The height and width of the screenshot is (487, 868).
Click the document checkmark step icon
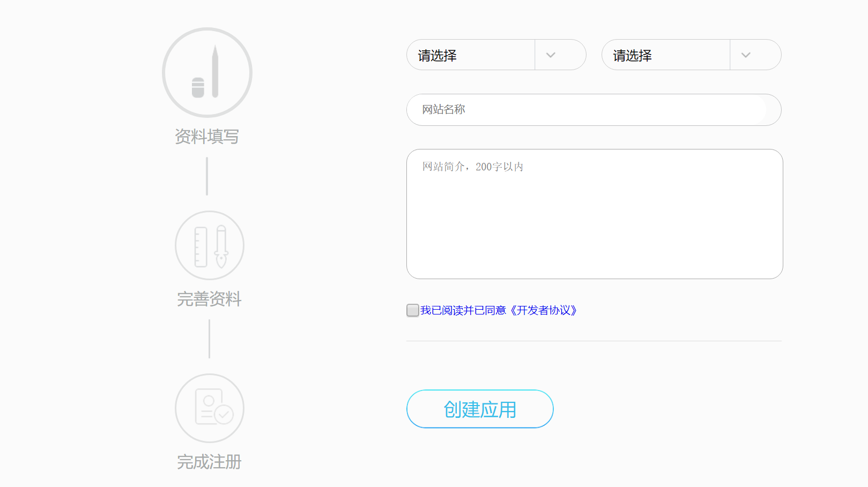coord(209,408)
